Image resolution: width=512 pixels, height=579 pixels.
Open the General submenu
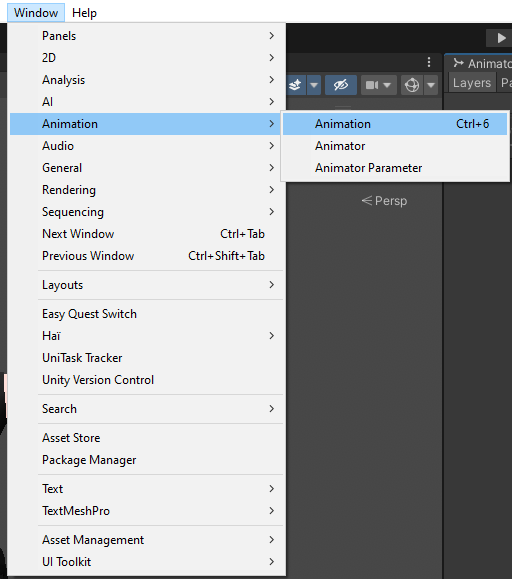[148, 168]
